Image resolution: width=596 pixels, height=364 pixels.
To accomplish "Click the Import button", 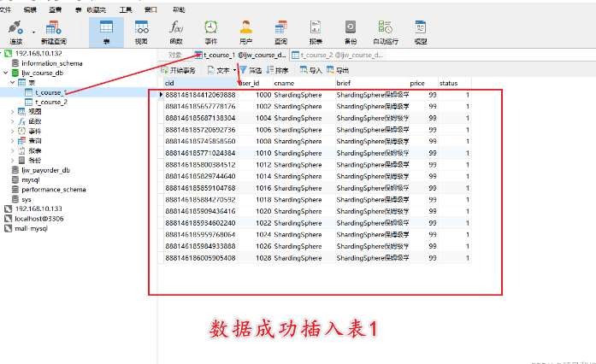I will tap(311, 70).
